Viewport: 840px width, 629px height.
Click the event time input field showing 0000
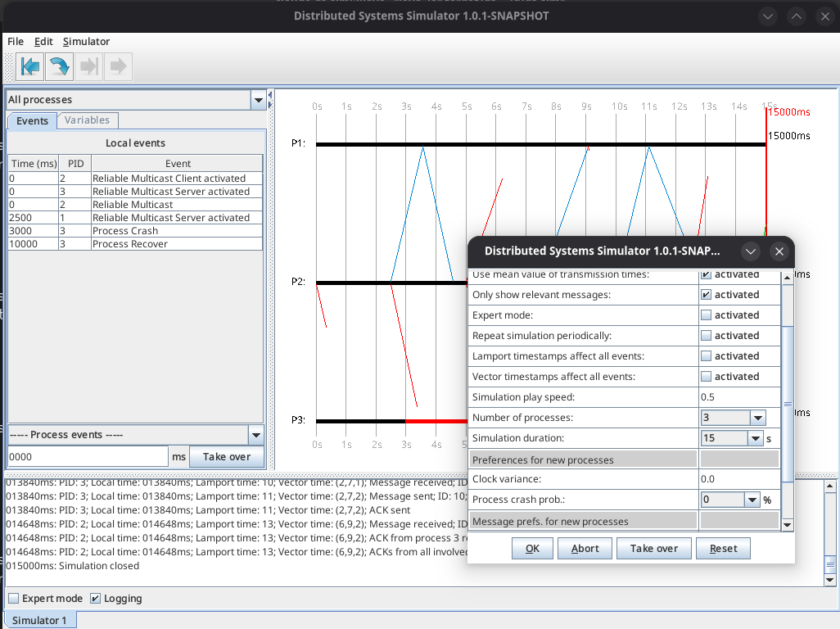[x=88, y=457]
